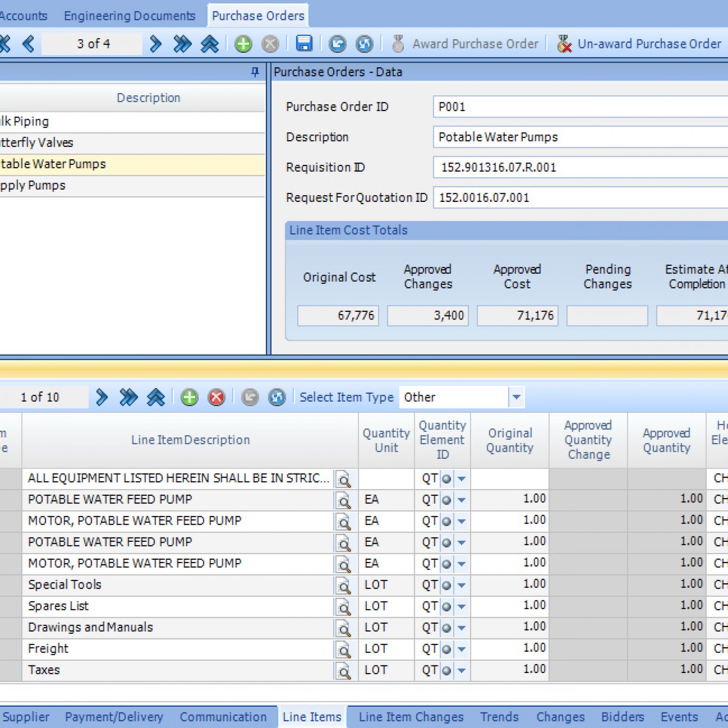
Task: Toggle the QT radio dot in Spares List row
Action: [446, 607]
